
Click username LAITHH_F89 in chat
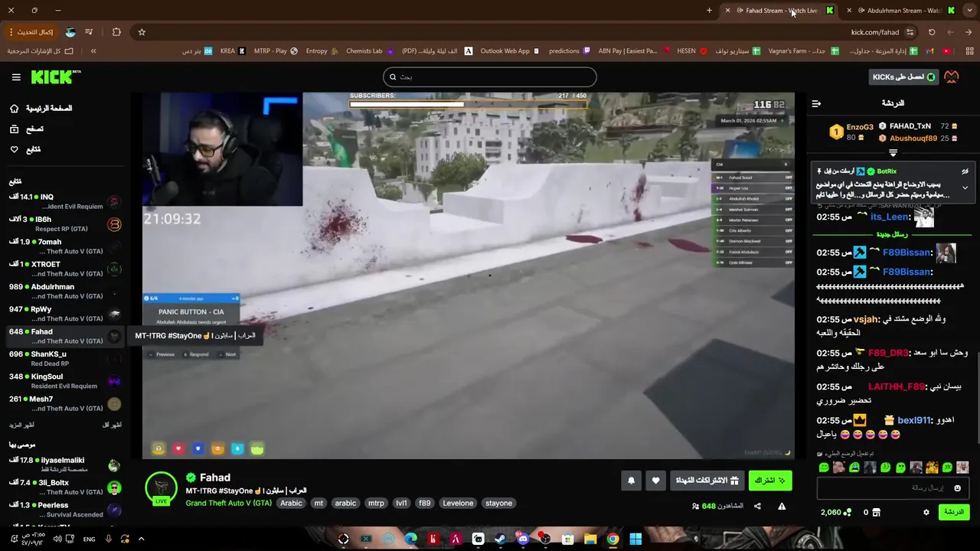896,386
